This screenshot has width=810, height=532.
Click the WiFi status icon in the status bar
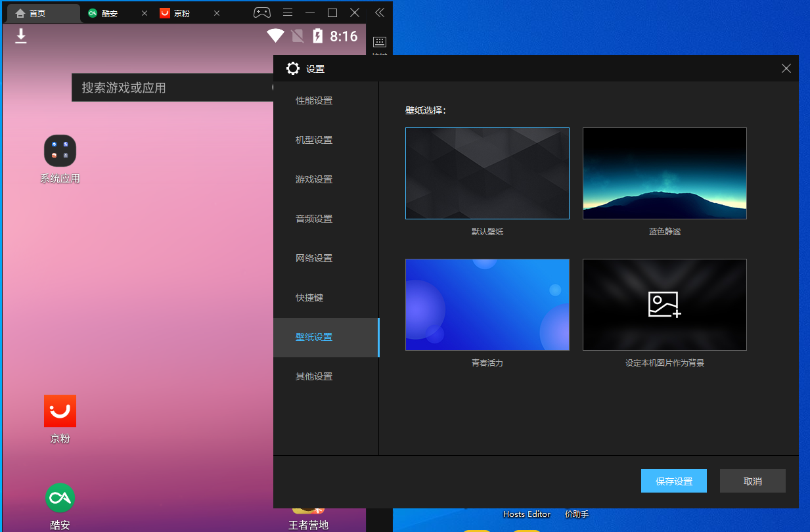coord(275,36)
